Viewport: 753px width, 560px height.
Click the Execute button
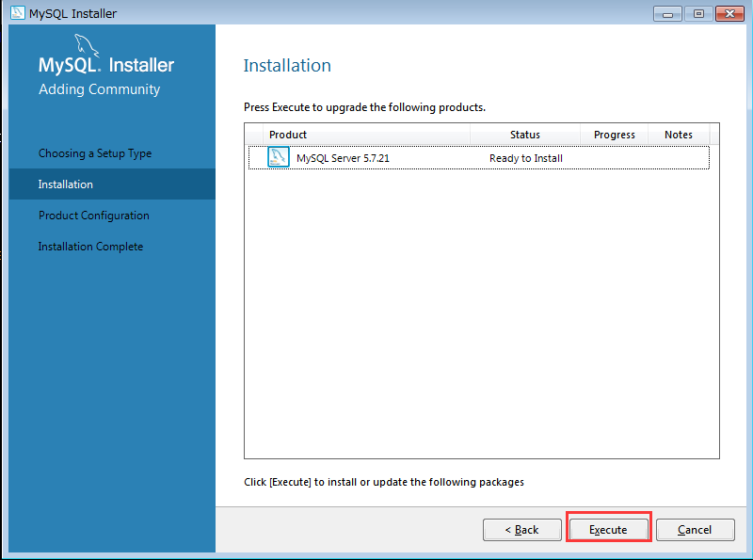pyautogui.click(x=608, y=529)
